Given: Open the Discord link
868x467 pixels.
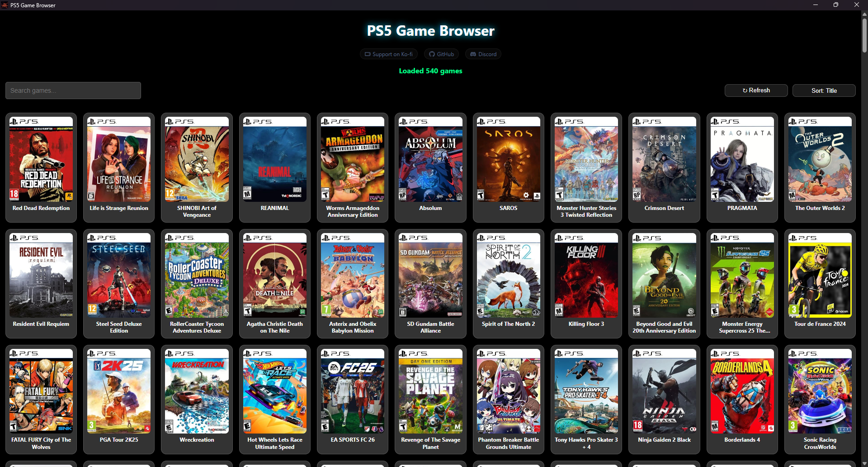Looking at the screenshot, I should click(x=483, y=54).
